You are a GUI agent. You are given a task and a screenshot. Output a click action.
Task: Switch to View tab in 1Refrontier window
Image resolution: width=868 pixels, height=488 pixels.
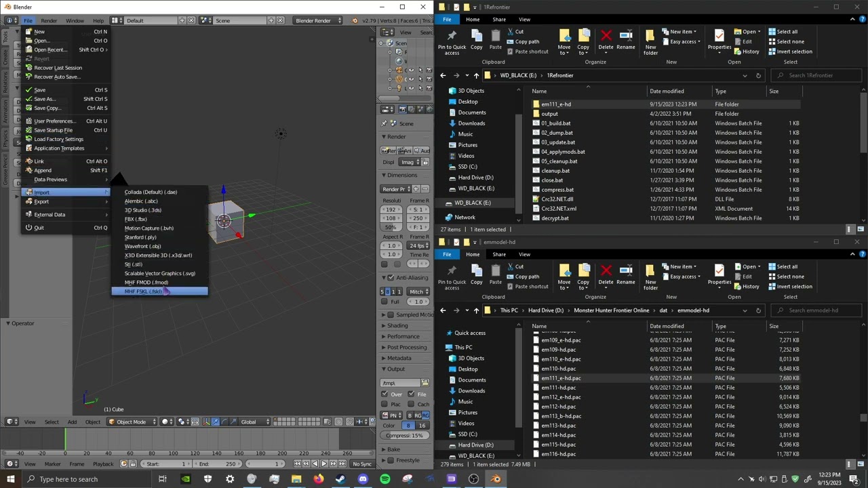point(524,20)
